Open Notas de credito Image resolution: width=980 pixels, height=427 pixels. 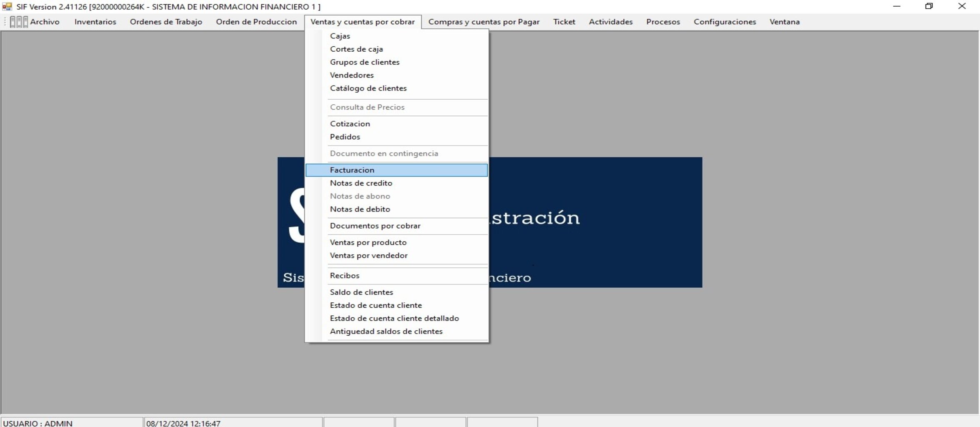tap(397, 183)
